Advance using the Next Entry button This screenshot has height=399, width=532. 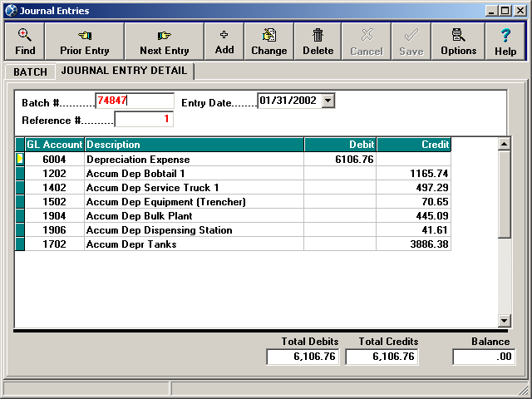(164, 41)
